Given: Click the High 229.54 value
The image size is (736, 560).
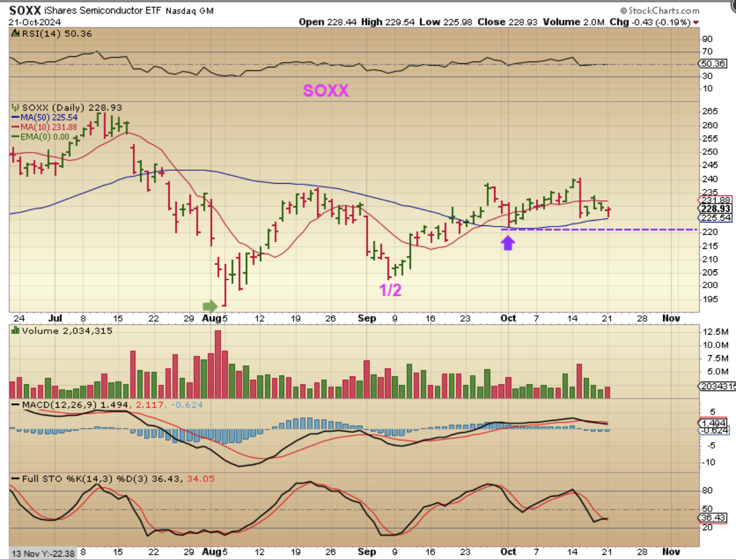Looking at the screenshot, I should pyautogui.click(x=388, y=22).
